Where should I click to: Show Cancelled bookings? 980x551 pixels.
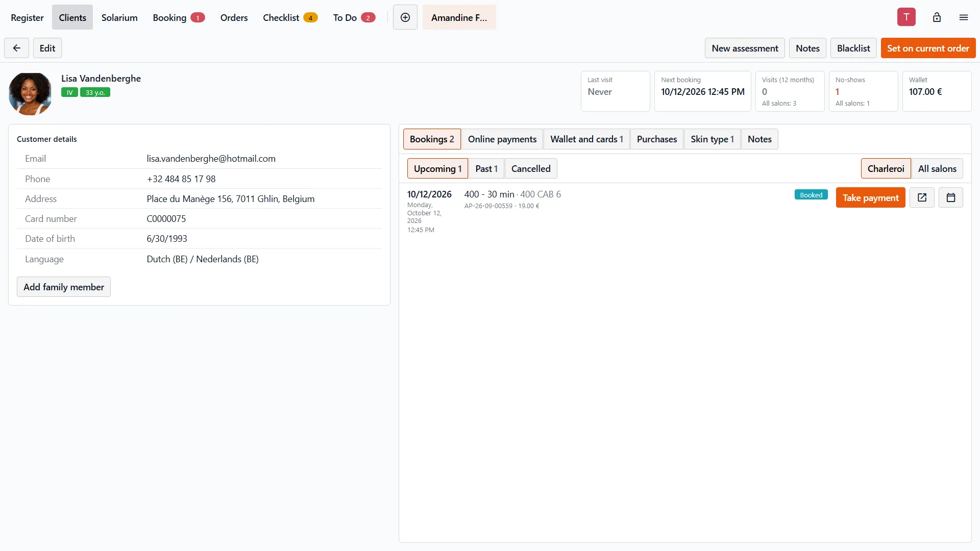(x=531, y=168)
